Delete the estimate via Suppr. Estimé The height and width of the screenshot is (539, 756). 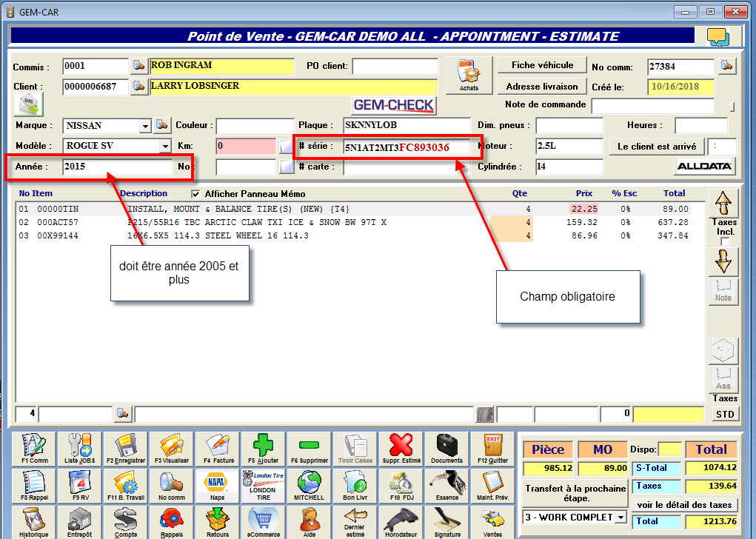(401, 449)
